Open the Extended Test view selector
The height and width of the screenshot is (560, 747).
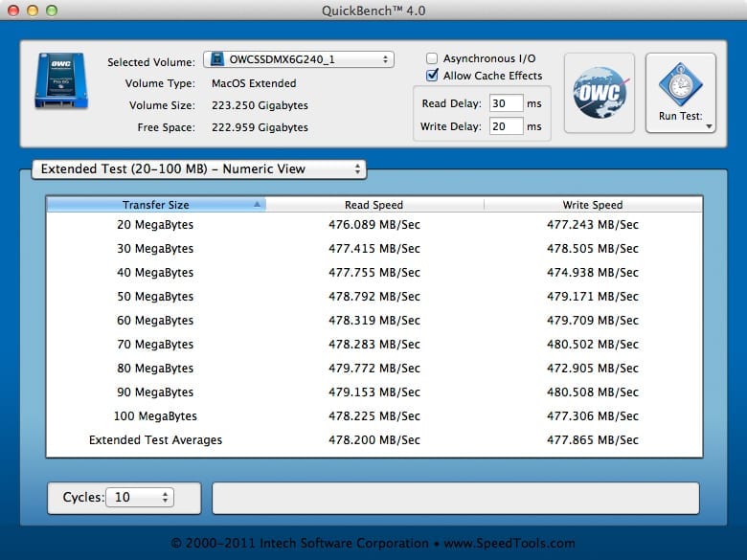tap(198, 169)
